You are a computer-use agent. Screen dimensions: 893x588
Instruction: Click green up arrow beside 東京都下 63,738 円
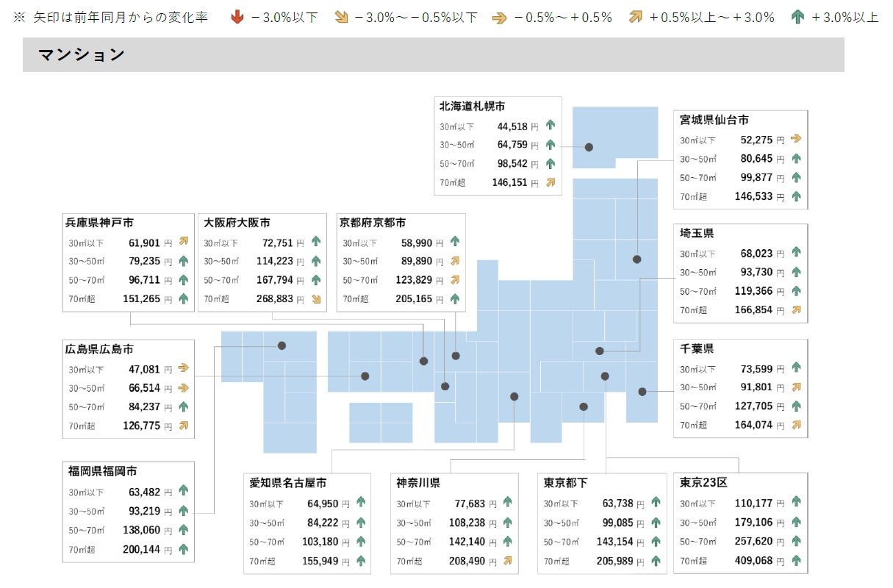tap(656, 503)
